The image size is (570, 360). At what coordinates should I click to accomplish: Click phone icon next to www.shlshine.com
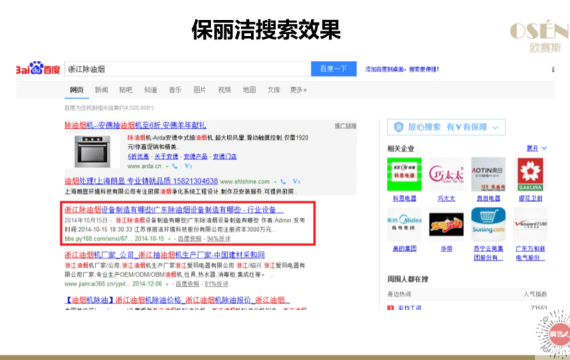click(283, 181)
